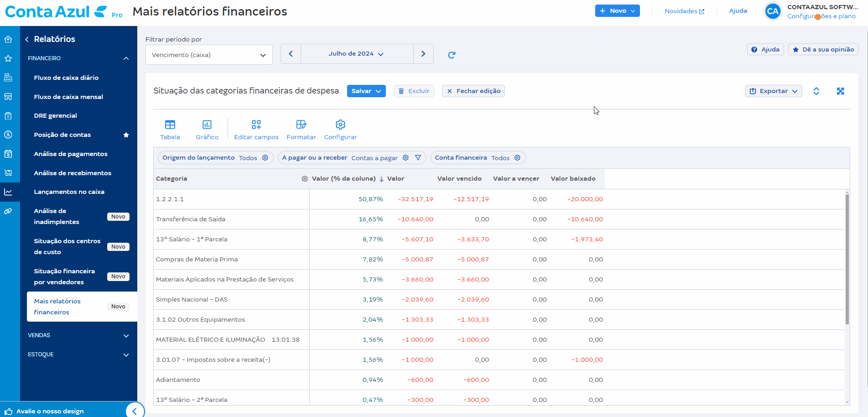
Task: Open Editar campos tool
Action: [x=256, y=130]
